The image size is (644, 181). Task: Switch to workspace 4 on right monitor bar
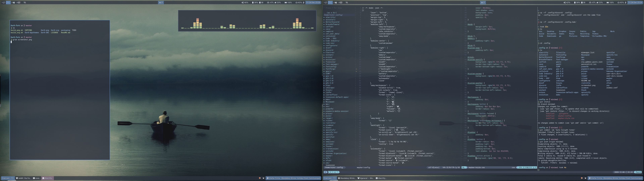[x=340, y=3]
